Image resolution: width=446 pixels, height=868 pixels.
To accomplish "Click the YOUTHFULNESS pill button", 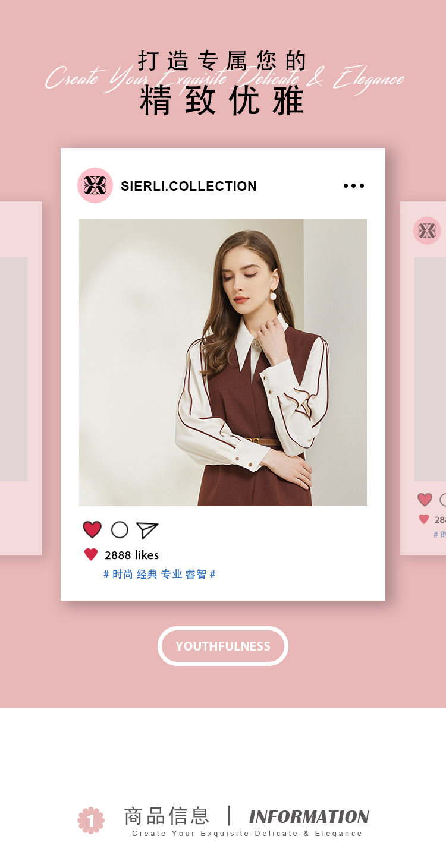I will point(223,646).
